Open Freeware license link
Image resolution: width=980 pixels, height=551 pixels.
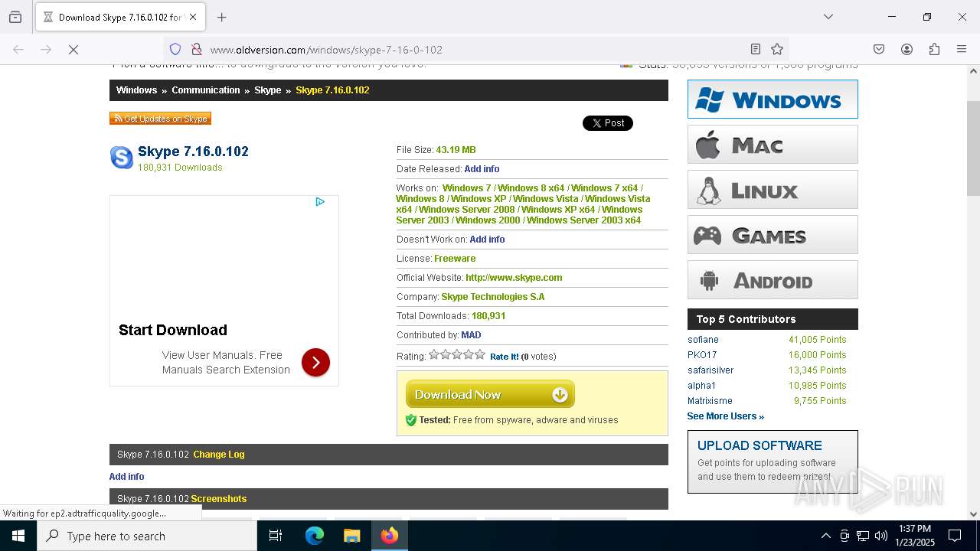(455, 259)
